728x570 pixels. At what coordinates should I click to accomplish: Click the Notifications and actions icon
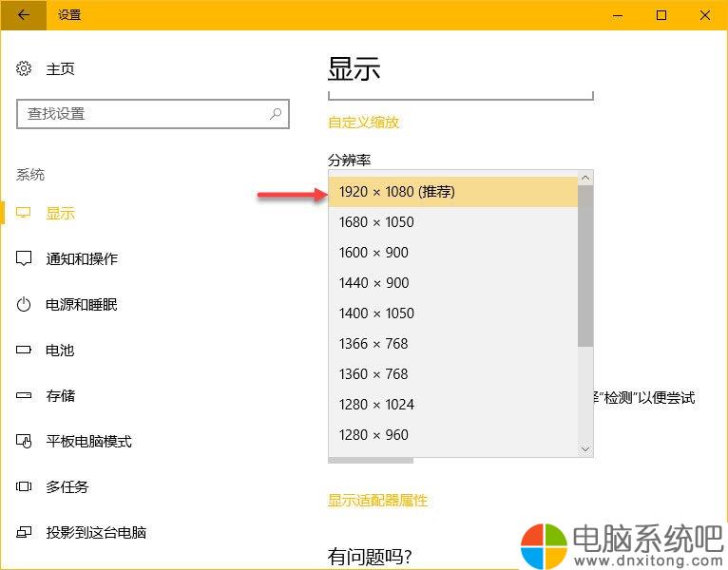(25, 259)
